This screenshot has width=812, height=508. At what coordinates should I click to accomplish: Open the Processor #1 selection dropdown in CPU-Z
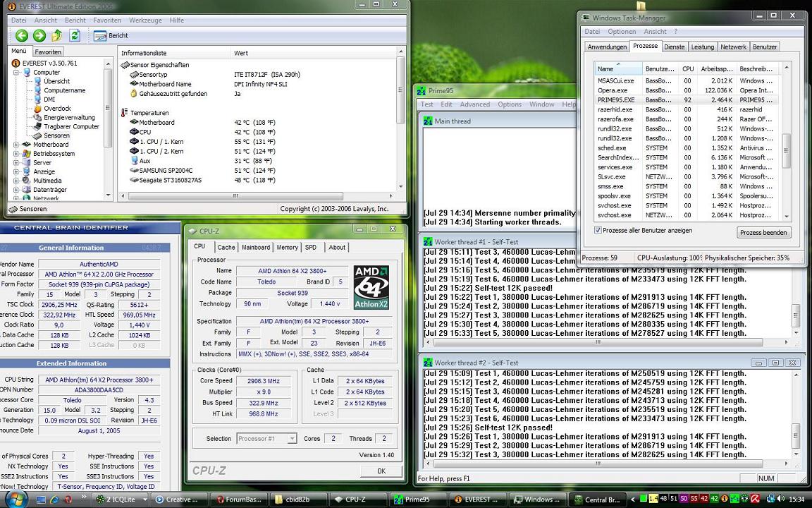[x=266, y=439]
